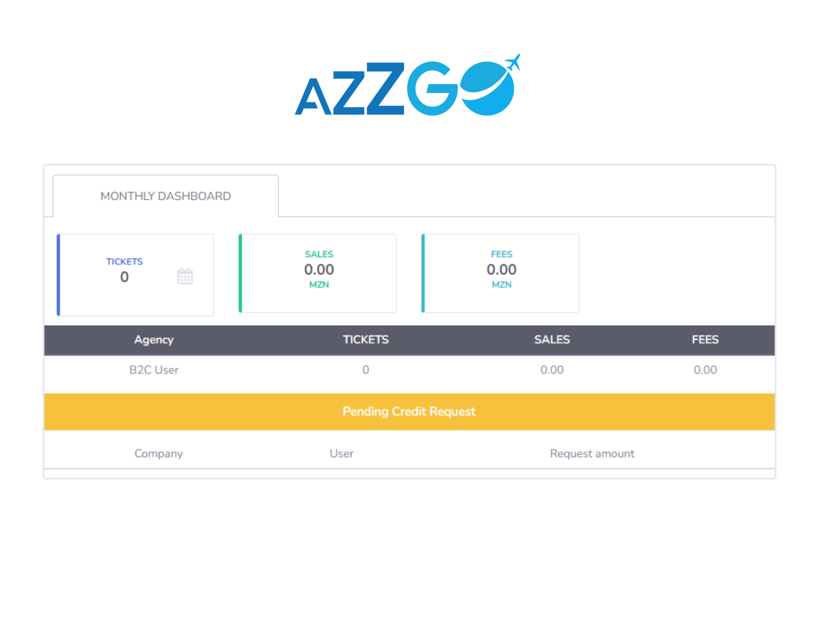This screenshot has height=644, width=817.
Task: Click B2C User's fees value 0.00
Action: [x=705, y=370]
